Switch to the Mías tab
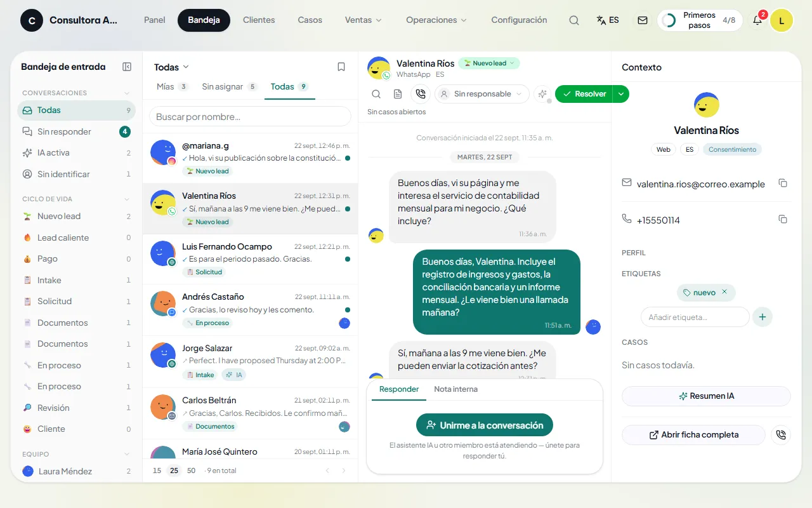This screenshot has width=812, height=508. point(173,87)
